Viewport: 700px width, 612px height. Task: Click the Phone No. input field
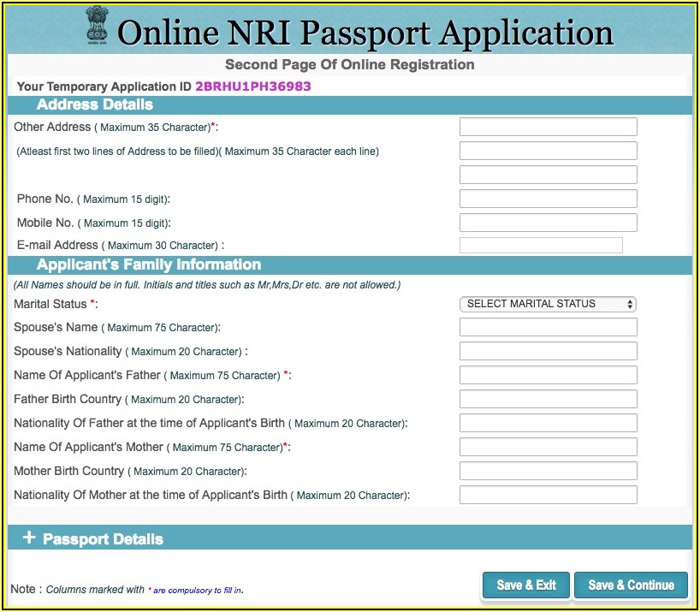pyautogui.click(x=548, y=199)
